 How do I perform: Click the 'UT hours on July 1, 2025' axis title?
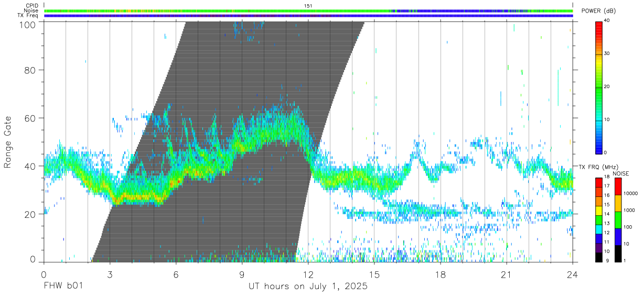(308, 287)
